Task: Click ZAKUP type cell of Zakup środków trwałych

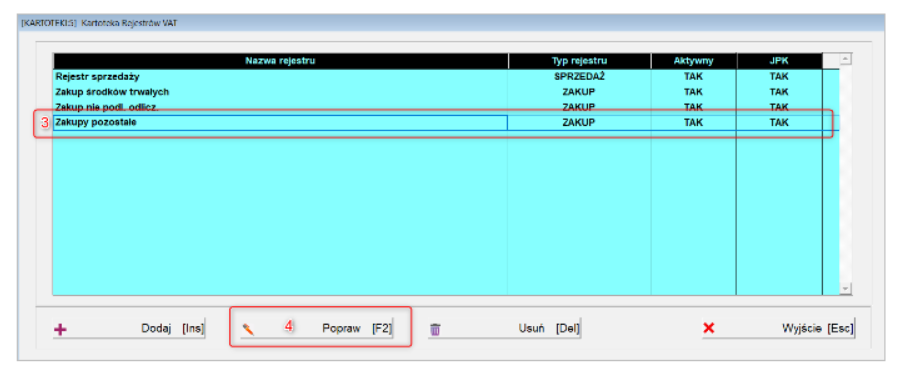Action: click(x=579, y=92)
